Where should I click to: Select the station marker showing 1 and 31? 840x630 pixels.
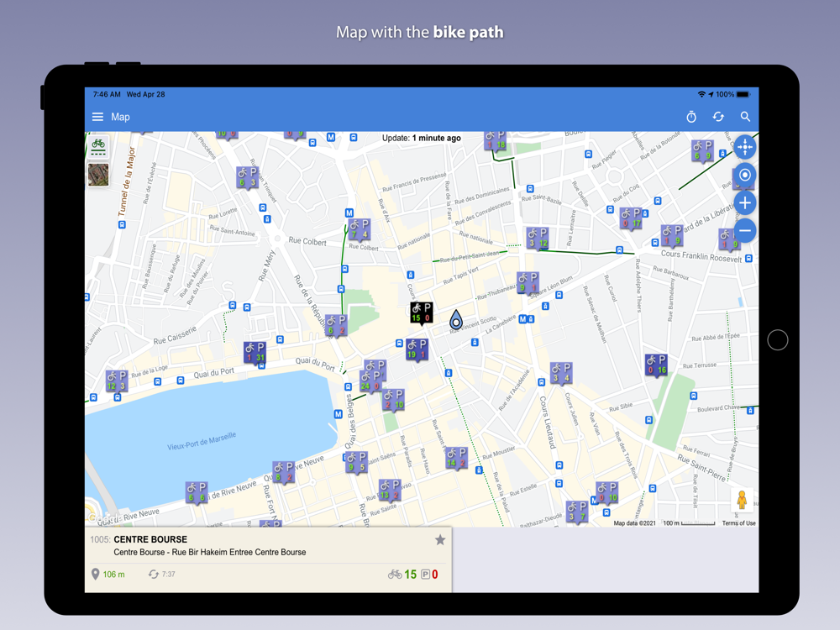pyautogui.click(x=255, y=353)
